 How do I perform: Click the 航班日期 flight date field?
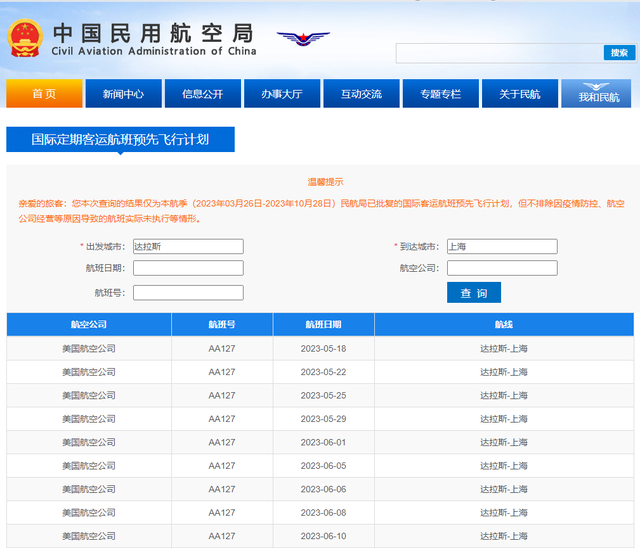click(x=188, y=268)
